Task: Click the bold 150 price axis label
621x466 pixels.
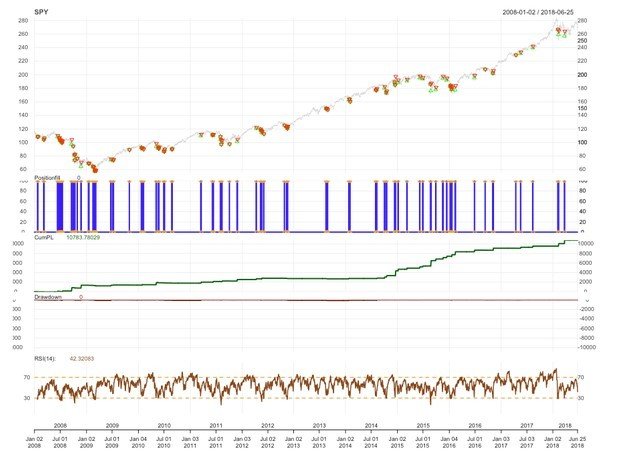Action: [582, 108]
